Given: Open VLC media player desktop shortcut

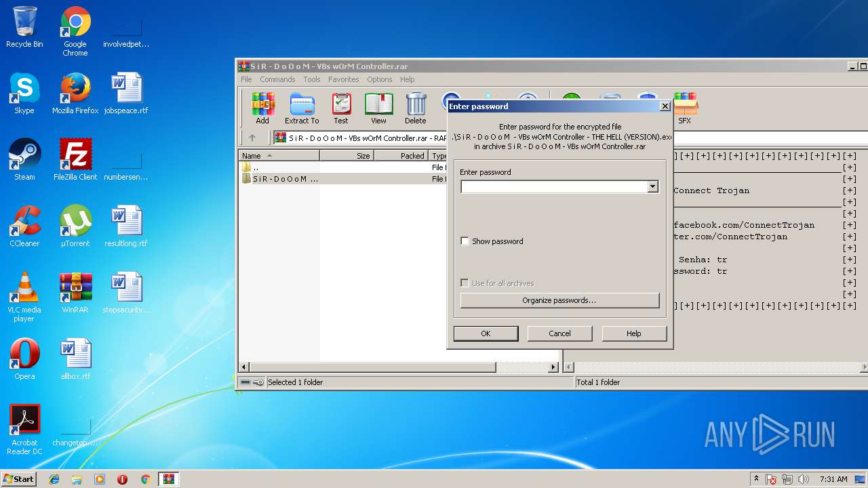Looking at the screenshot, I should [x=24, y=297].
